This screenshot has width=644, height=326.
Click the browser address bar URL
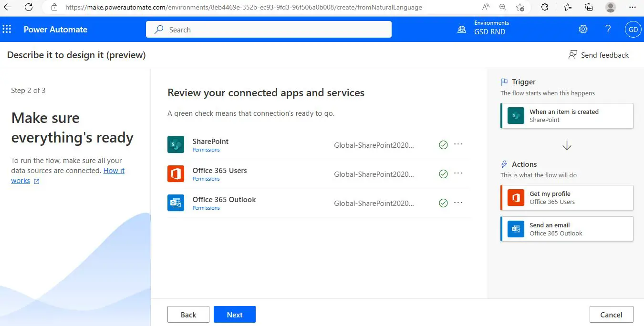(243, 7)
